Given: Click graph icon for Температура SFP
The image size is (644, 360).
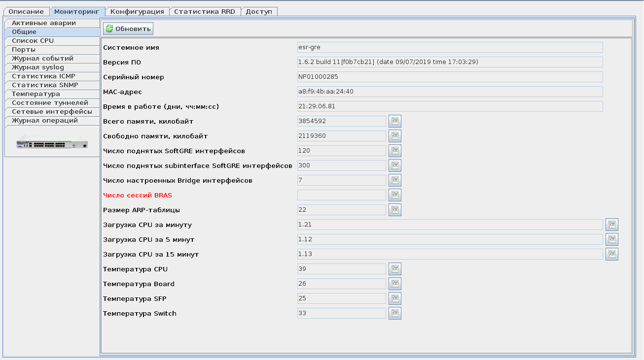Looking at the screenshot, I should tap(394, 298).
